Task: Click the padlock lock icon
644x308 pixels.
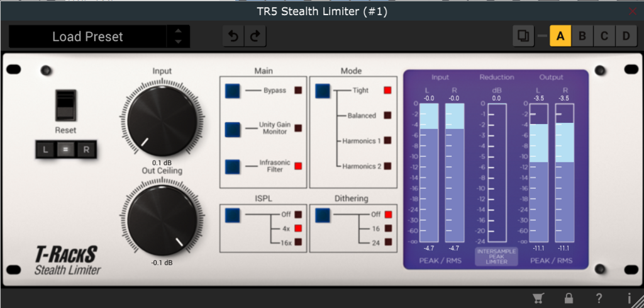Action: pos(569,298)
